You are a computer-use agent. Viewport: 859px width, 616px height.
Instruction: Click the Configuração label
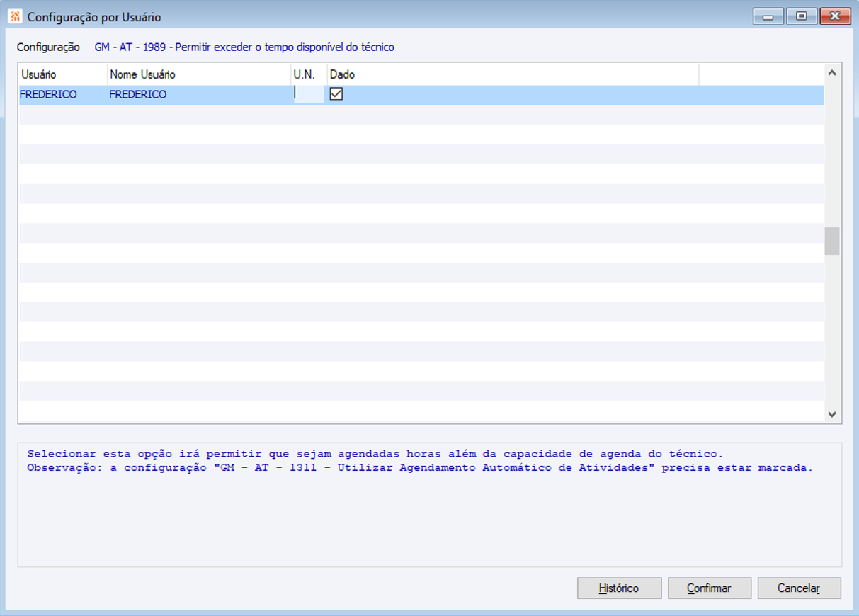tap(48, 47)
